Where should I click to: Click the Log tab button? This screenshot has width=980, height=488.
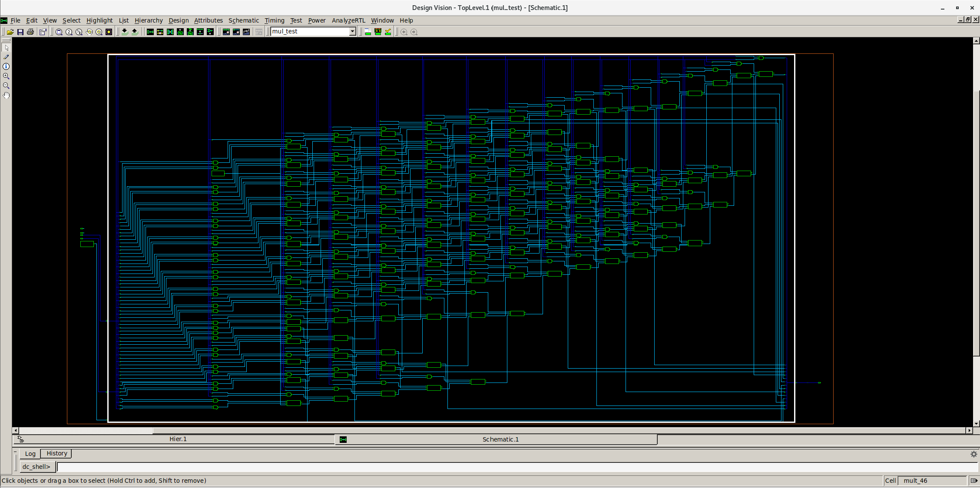(30, 454)
